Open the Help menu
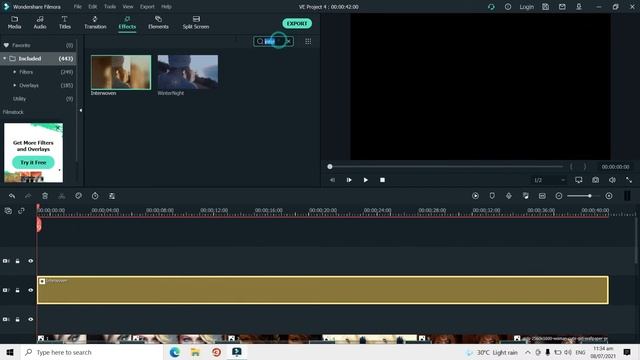Image resolution: width=640 pixels, height=360 pixels. [166, 7]
